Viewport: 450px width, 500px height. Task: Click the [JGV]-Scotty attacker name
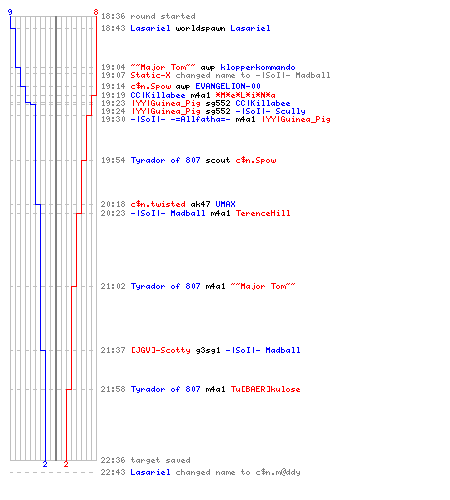160,350
